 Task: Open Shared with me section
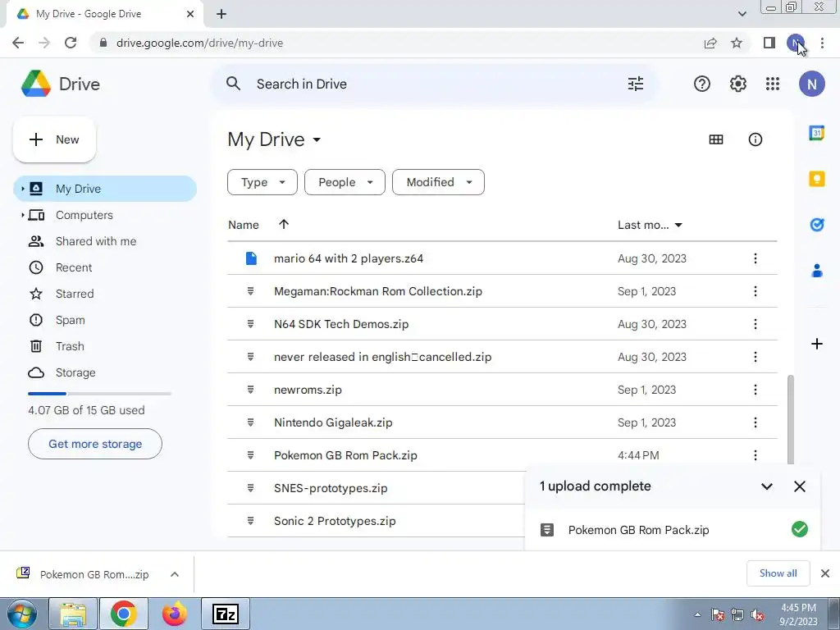[x=105, y=241]
